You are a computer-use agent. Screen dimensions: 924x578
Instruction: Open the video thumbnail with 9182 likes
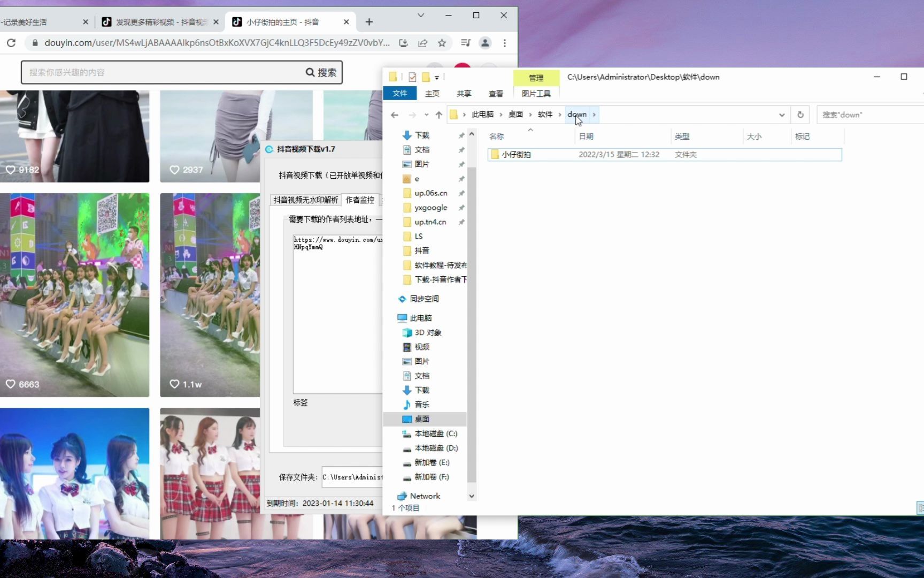pyautogui.click(x=75, y=136)
